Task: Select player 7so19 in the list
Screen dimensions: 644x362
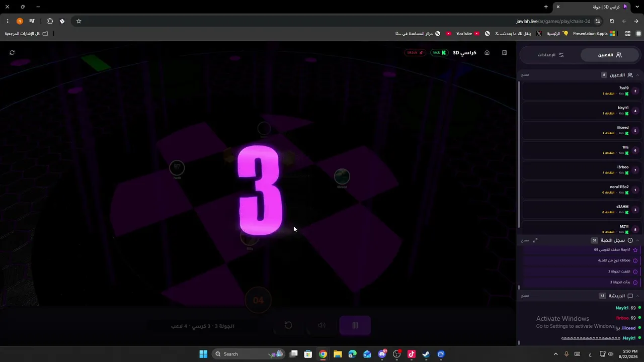Action: (x=581, y=91)
